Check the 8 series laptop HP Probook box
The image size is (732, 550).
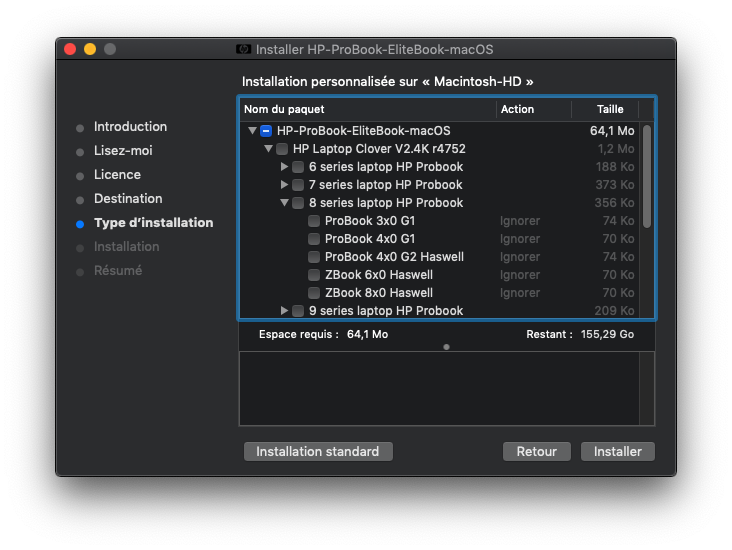pos(298,203)
